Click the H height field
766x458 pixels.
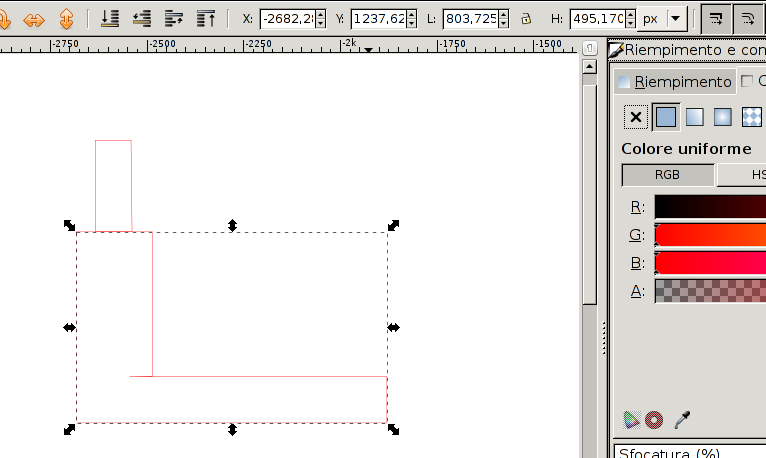pos(598,19)
